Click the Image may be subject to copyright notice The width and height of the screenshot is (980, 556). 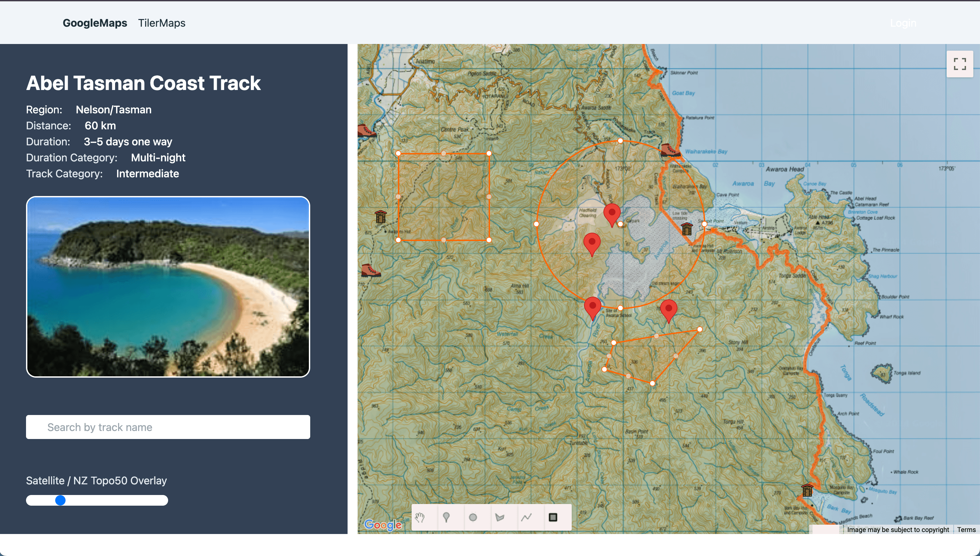point(898,529)
